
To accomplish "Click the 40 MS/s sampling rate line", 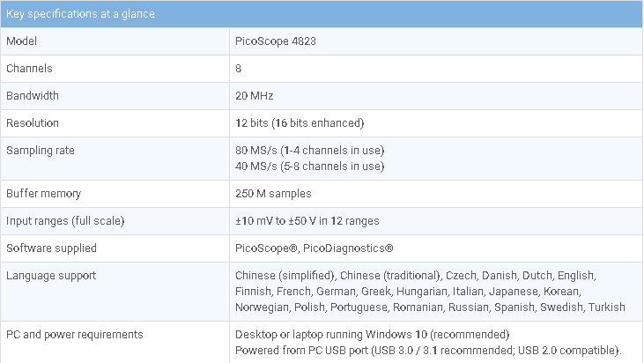I will click(309, 166).
